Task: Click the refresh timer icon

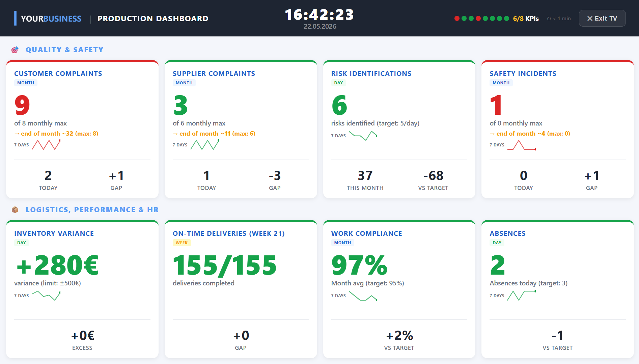Action: pyautogui.click(x=549, y=19)
